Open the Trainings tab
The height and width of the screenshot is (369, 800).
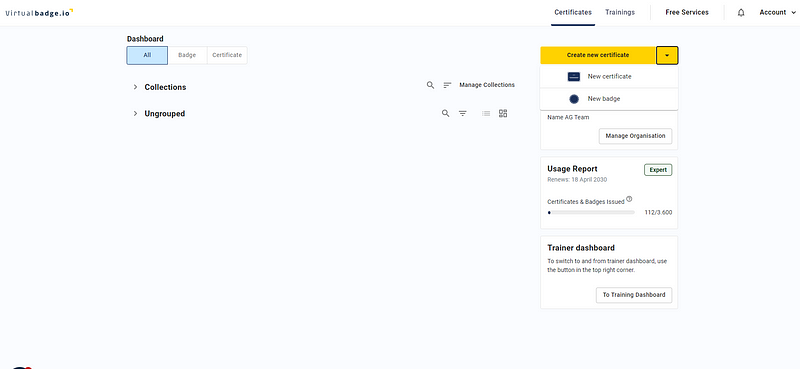(620, 12)
